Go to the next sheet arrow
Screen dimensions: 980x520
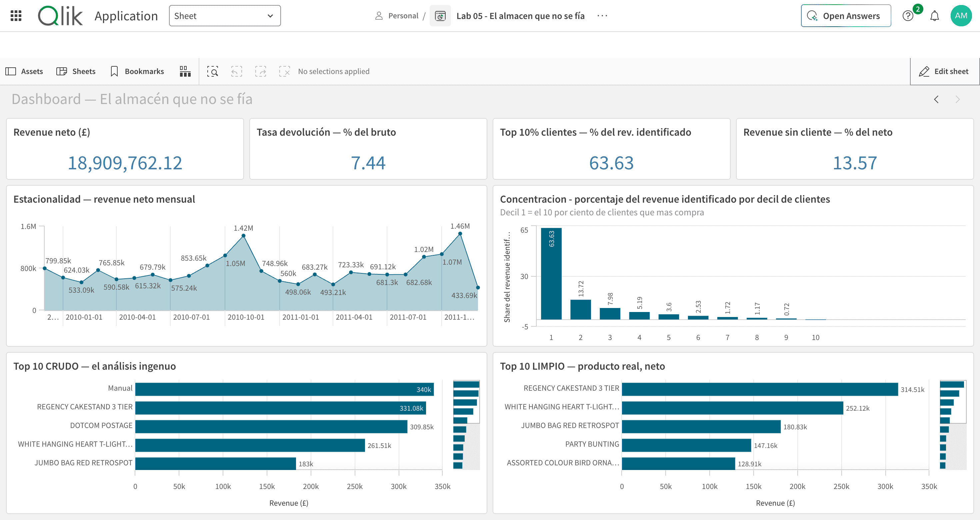tap(958, 99)
